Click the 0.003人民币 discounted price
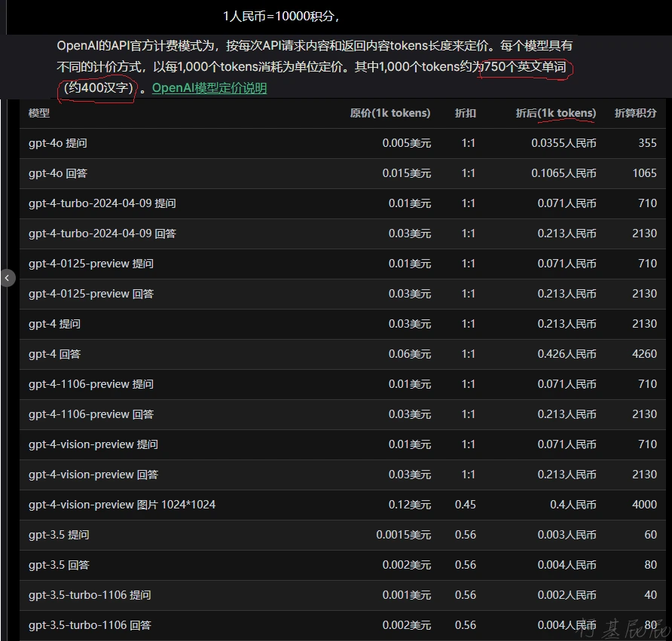Screen dimensions: 672x641 [x=567, y=535]
